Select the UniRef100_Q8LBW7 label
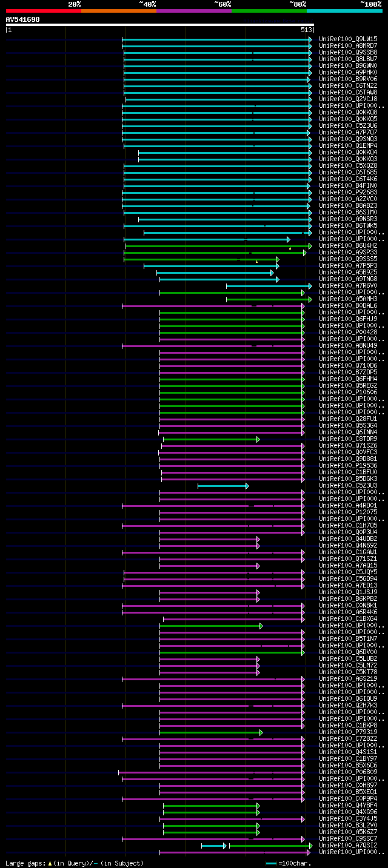388x868 pixels. [x=348, y=59]
